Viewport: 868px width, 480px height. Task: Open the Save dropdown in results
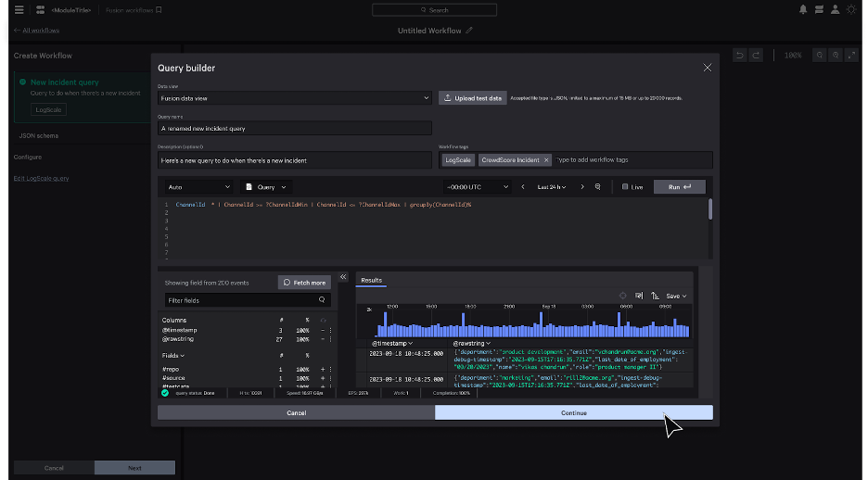coord(676,296)
